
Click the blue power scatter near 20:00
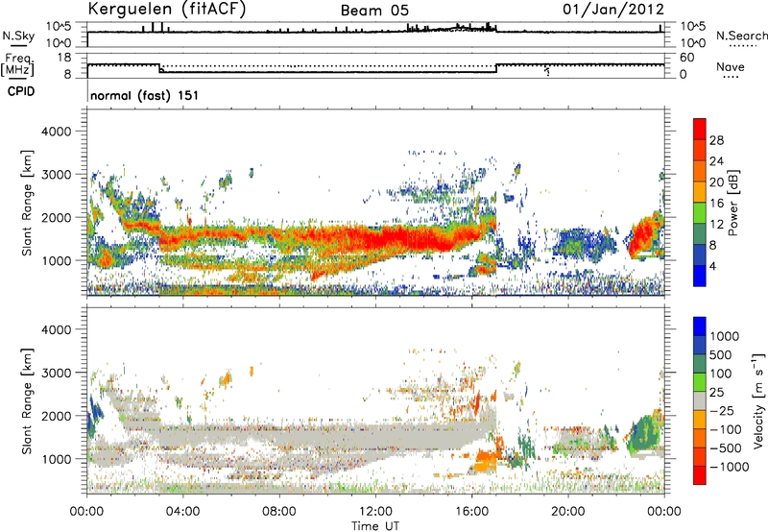click(x=583, y=244)
